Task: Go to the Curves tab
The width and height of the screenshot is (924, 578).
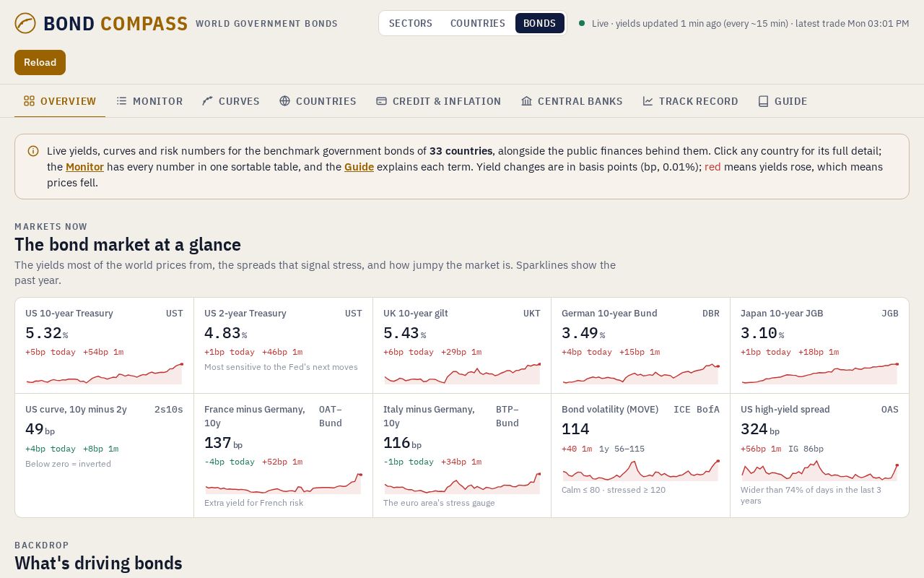Action: 231,101
